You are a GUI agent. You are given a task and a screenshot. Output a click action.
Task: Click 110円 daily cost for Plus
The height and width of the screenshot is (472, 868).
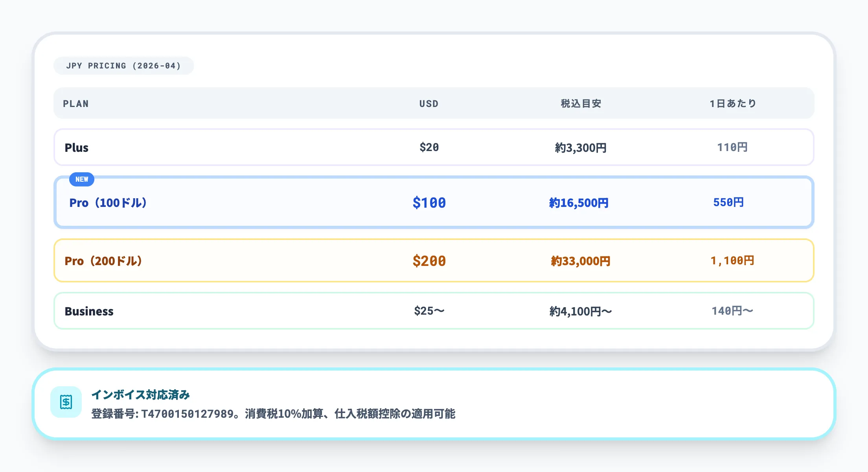(732, 147)
